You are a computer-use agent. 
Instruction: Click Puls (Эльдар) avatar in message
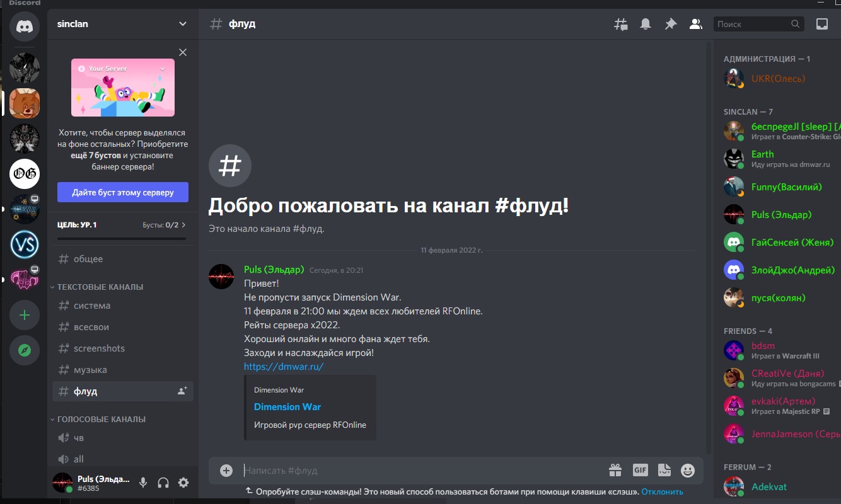[x=221, y=277]
